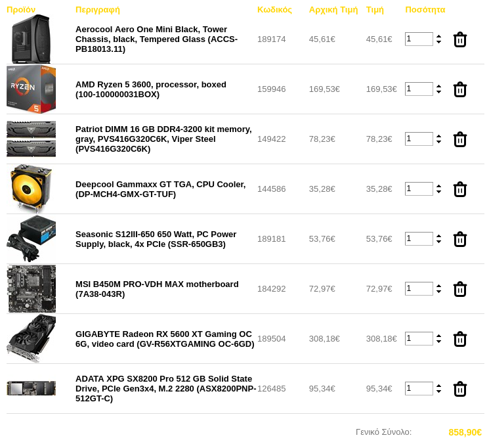The height and width of the screenshot is (448, 489).
Task: Click product code 184292
Action: pyautogui.click(x=271, y=289)
